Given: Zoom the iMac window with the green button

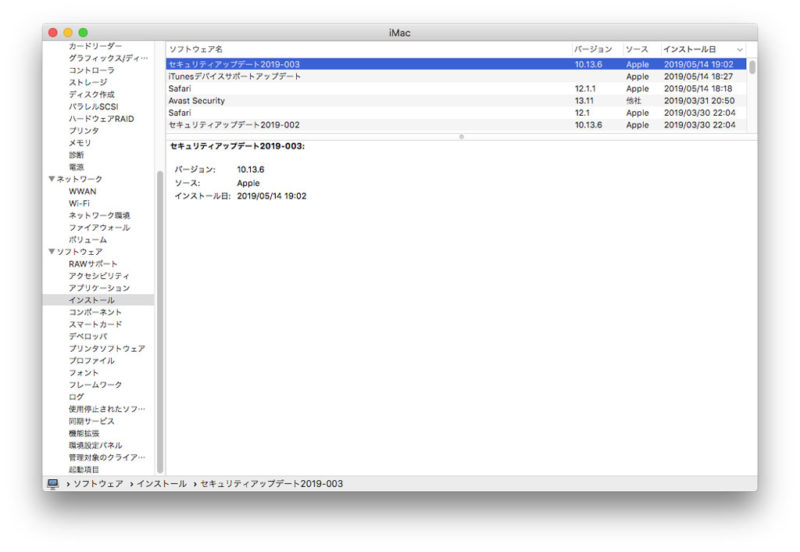Looking at the screenshot, I should click(x=83, y=33).
